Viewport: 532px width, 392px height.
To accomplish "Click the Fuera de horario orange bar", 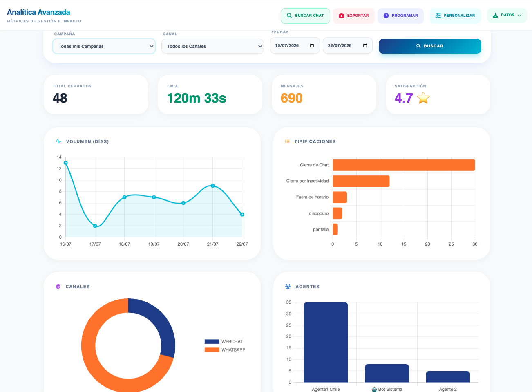I will click(340, 197).
